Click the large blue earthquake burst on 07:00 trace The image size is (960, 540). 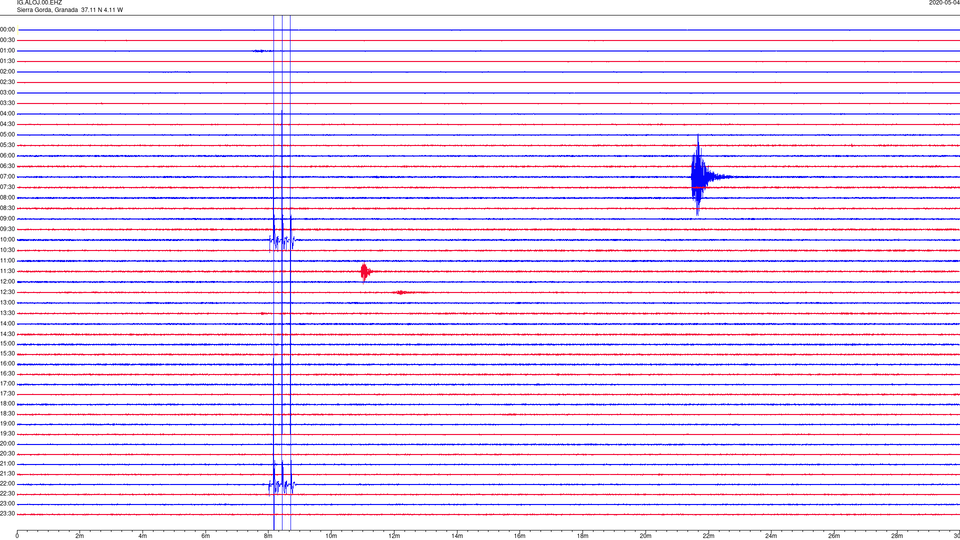(701, 176)
